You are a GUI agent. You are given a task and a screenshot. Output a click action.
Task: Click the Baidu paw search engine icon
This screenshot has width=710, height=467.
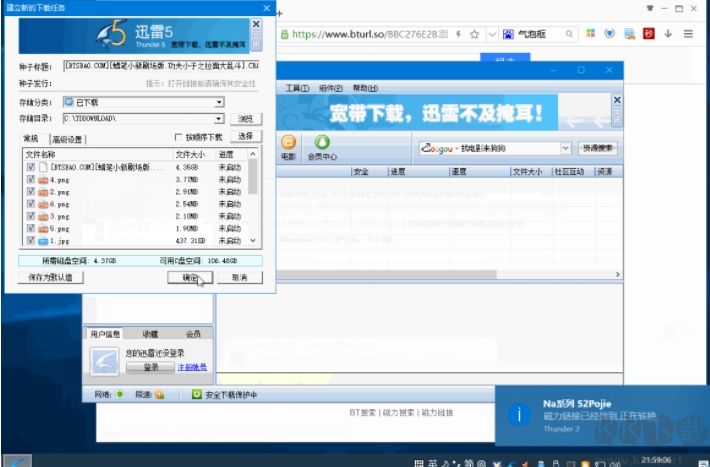point(508,34)
